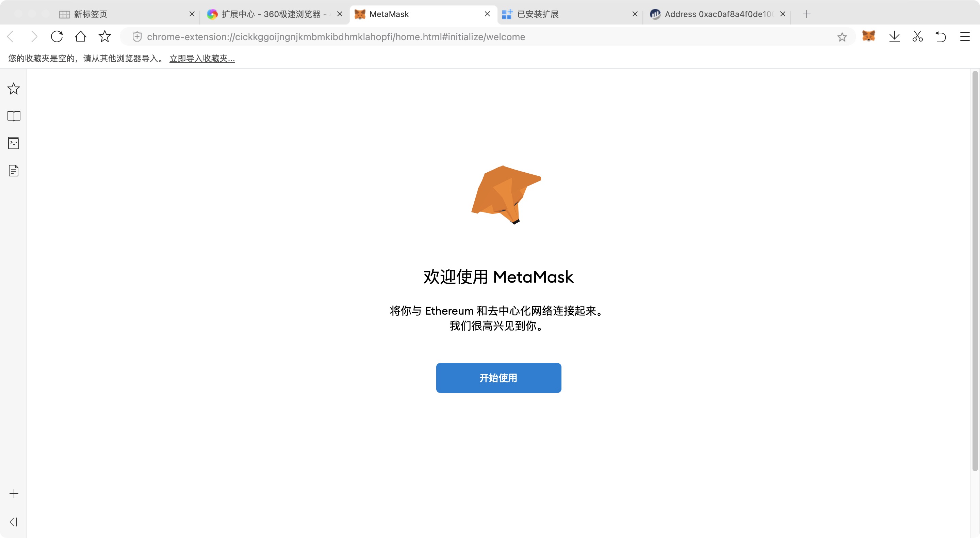Screen dimensions: 980x538
Task: Click the sidebar notes document icon
Action: [x=14, y=171]
